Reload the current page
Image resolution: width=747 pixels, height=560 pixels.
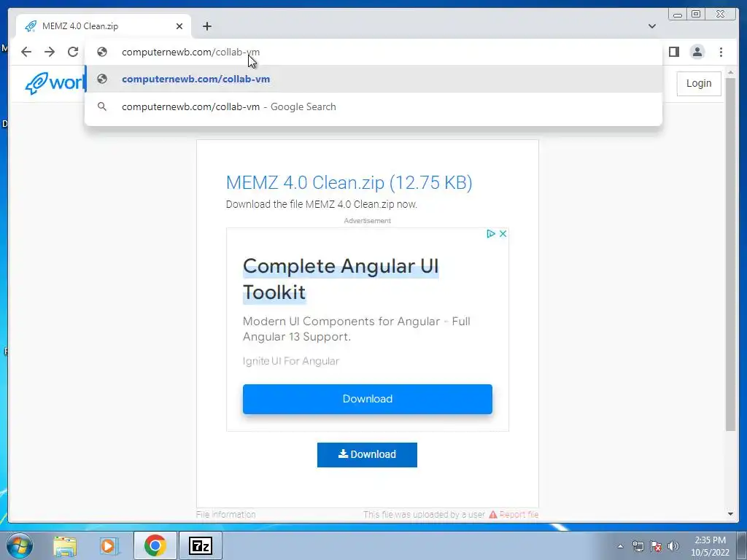[73, 52]
